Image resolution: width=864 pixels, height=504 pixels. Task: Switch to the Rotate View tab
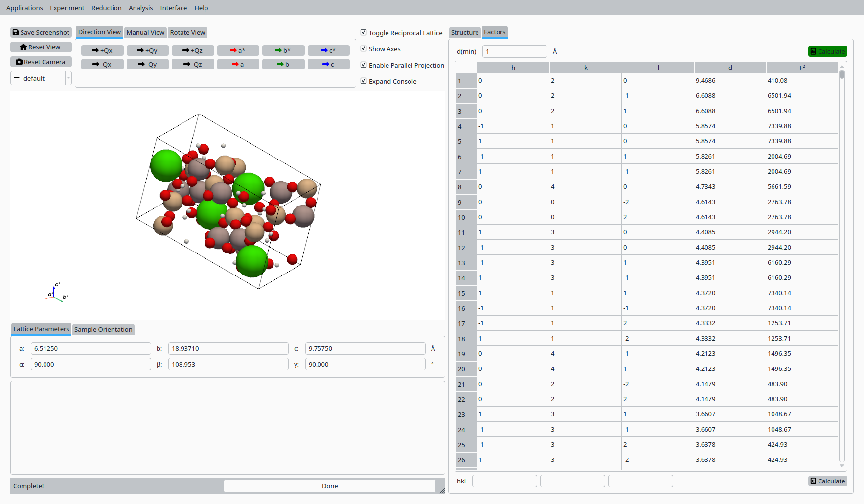[187, 32]
